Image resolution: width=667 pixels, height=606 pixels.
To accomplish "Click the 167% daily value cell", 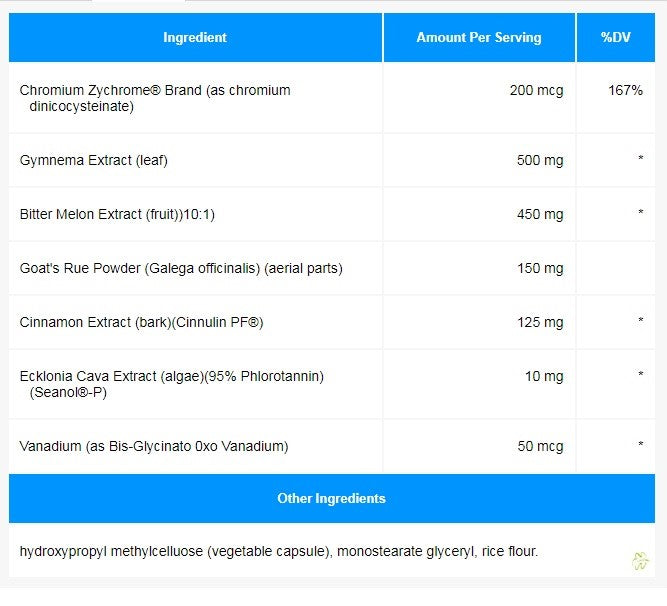I will click(x=625, y=91).
